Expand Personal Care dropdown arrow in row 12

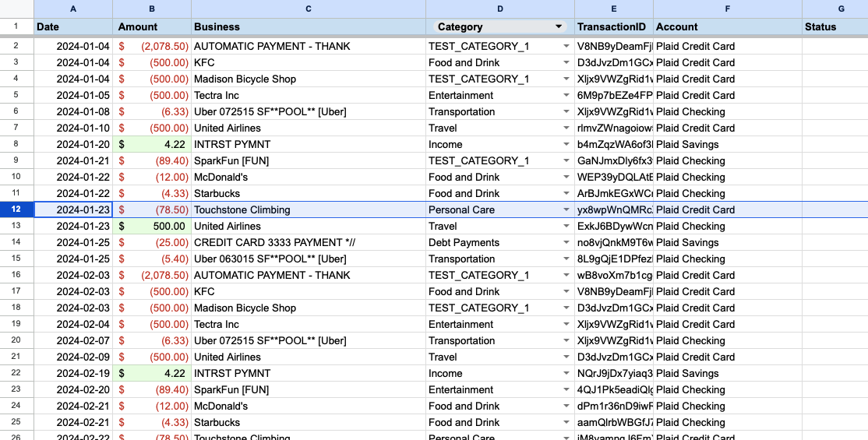tap(566, 210)
